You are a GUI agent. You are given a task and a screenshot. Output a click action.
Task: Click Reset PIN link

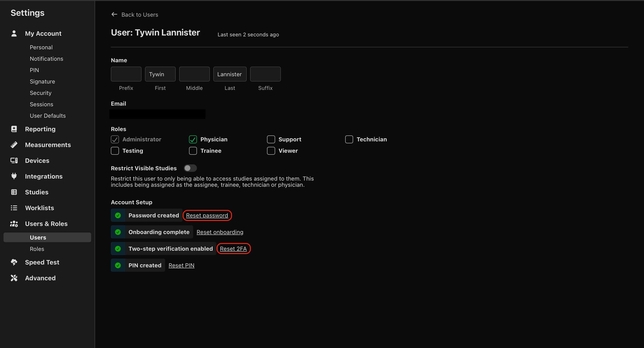181,265
